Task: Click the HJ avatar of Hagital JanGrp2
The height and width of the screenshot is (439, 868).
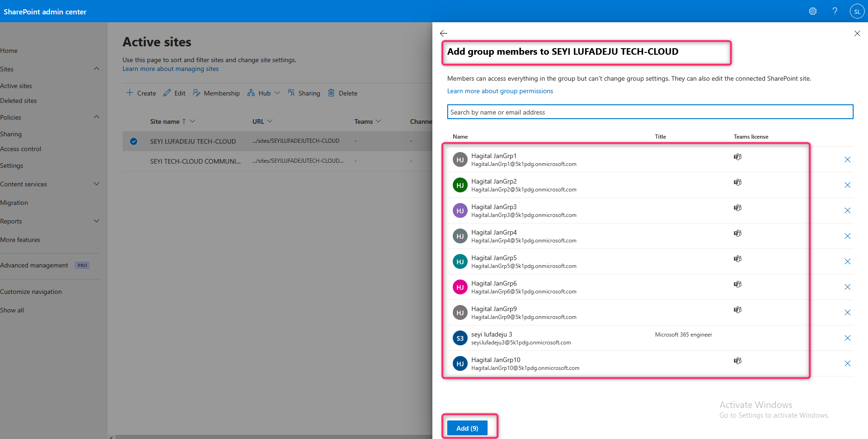Action: click(x=460, y=185)
